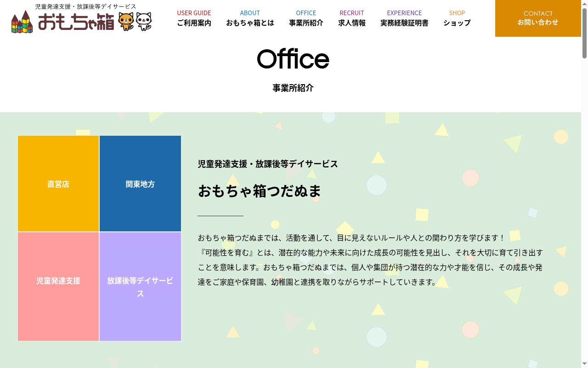Screen dimensions: 588x368
Task: Select the blue 関東地方 tile
Action: pyautogui.click(x=140, y=184)
